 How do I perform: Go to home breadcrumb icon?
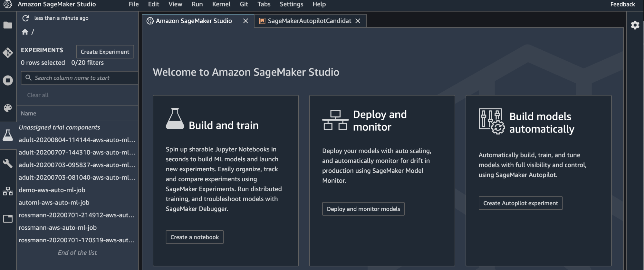(25, 32)
